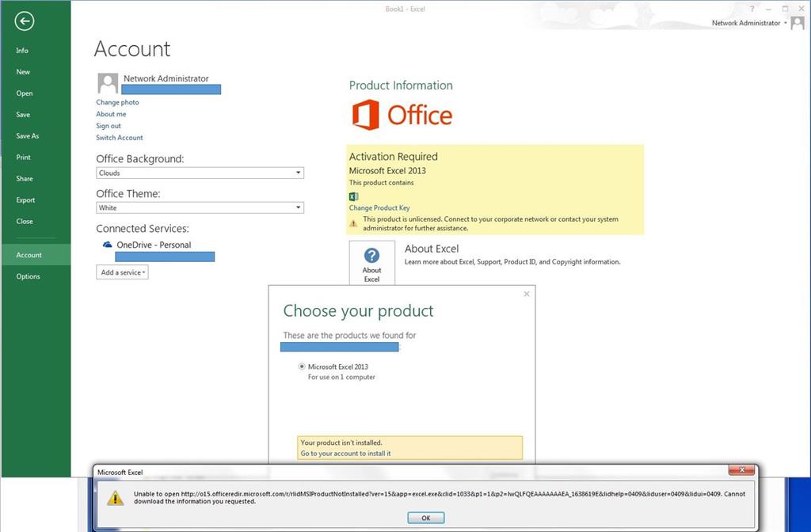811x532 pixels.
Task: Select the Microsoft Excel 2013 radio button
Action: (x=302, y=367)
